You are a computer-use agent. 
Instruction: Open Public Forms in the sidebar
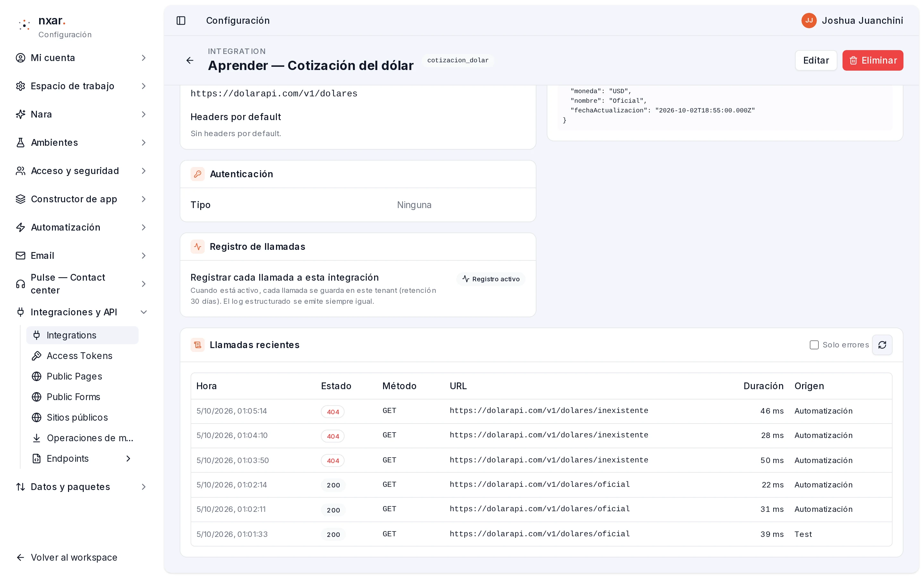point(82,397)
